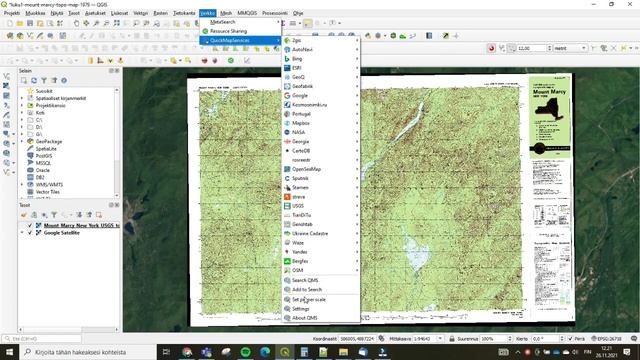Click Add to Search menu entry

[321, 289]
